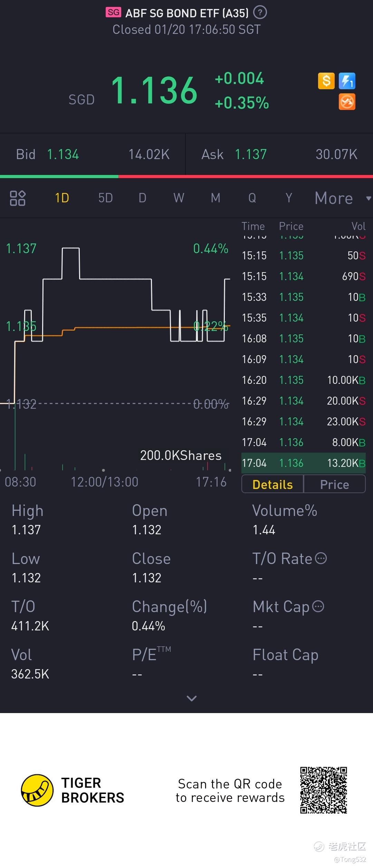Screen dimensions: 373x868
Task: Tap the +0.35% change value
Action: point(242,103)
